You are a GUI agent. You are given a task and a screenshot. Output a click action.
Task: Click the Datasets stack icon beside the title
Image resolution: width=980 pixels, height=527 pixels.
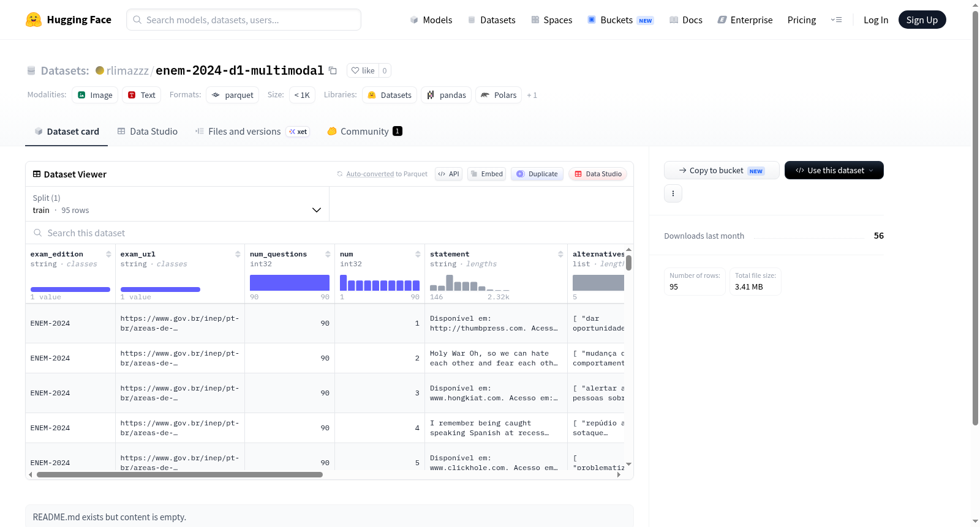pos(31,71)
